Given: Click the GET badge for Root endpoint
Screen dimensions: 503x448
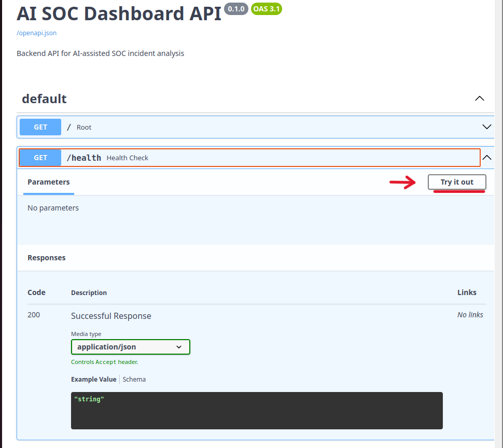Looking at the screenshot, I should [40, 127].
